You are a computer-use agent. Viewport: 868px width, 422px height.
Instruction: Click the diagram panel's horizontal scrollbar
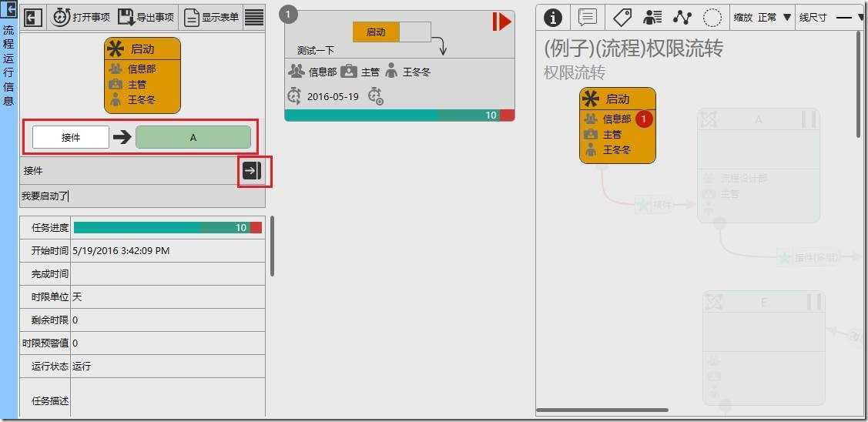click(x=602, y=410)
